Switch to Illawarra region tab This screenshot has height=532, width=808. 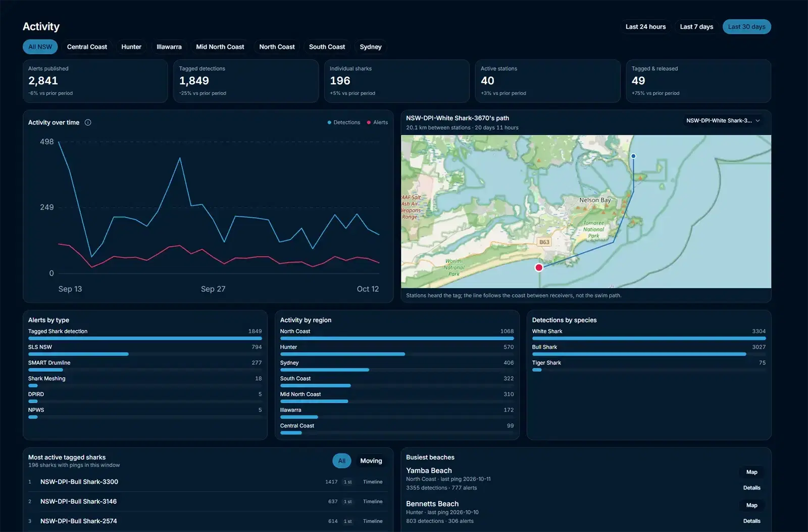tap(169, 47)
